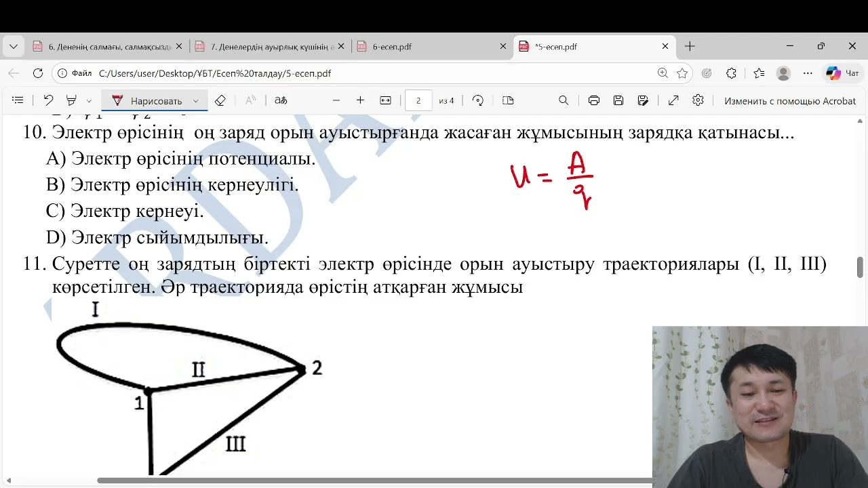
Task: Open the Copilot Чат button
Action: coord(843,73)
